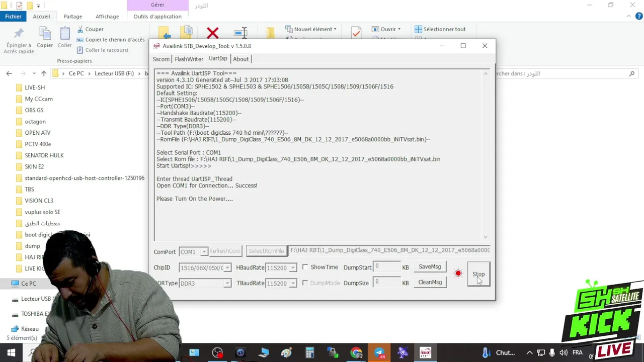Select the OBS GS folder

coord(34,110)
